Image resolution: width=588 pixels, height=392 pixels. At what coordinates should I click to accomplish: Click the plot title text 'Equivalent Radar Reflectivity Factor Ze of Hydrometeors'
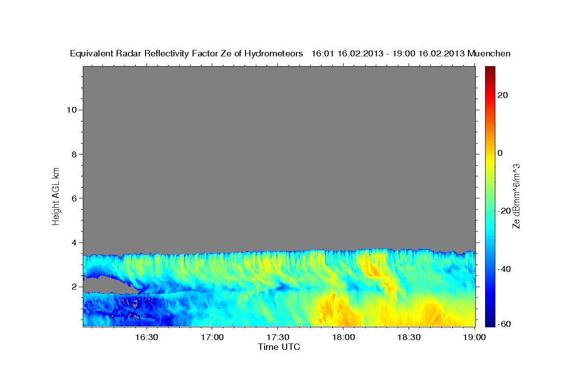187,53
